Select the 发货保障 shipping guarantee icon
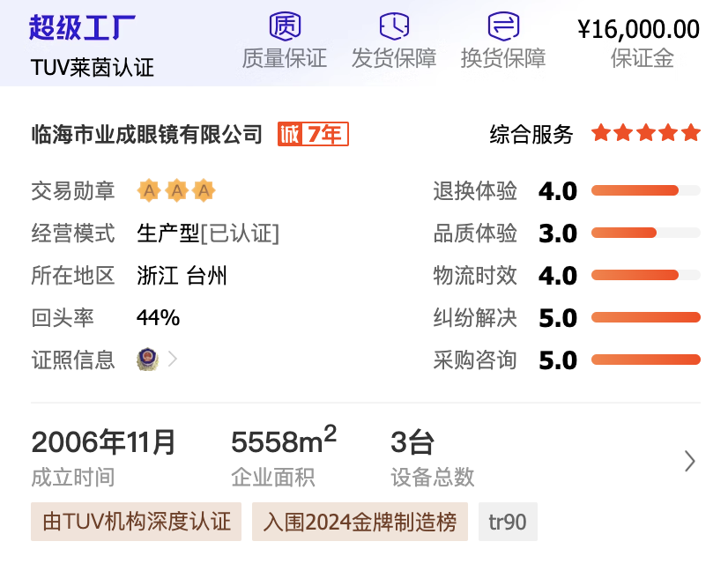This screenshot has height=571, width=728. (x=394, y=25)
